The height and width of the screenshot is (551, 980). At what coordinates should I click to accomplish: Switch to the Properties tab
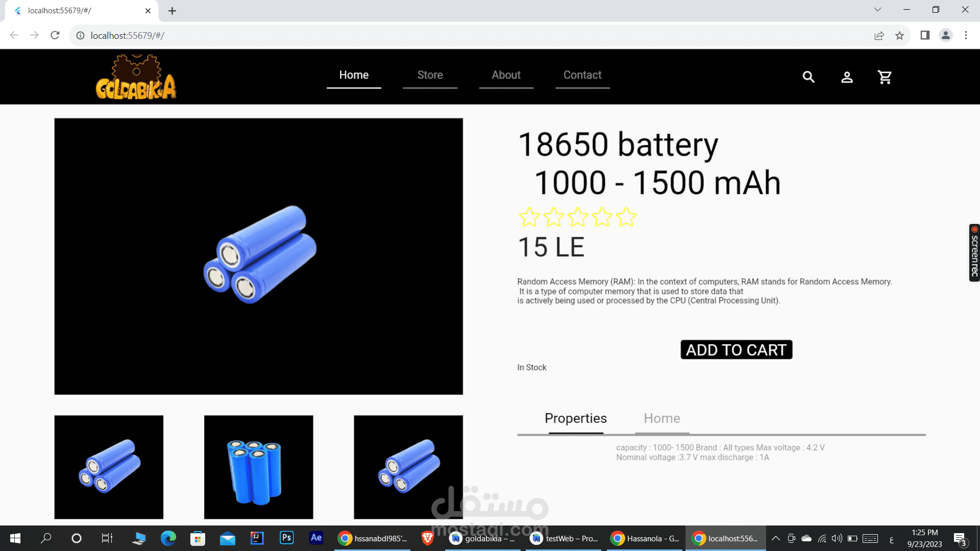[575, 418]
